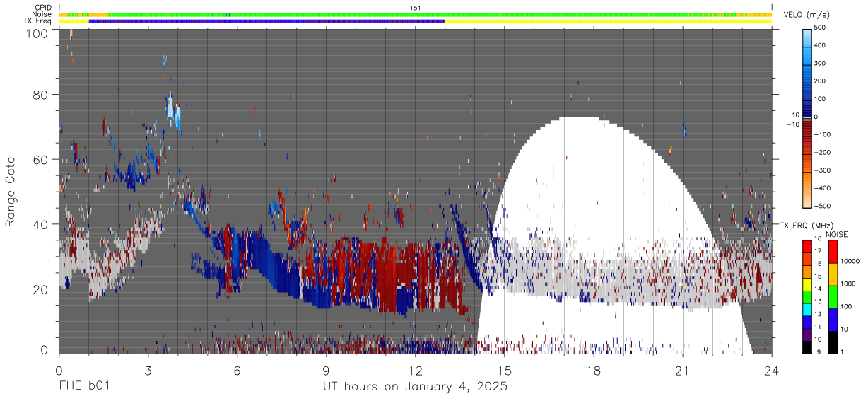Click the "21" UT hour axis label
The width and height of the screenshot is (868, 401).
coord(683,370)
